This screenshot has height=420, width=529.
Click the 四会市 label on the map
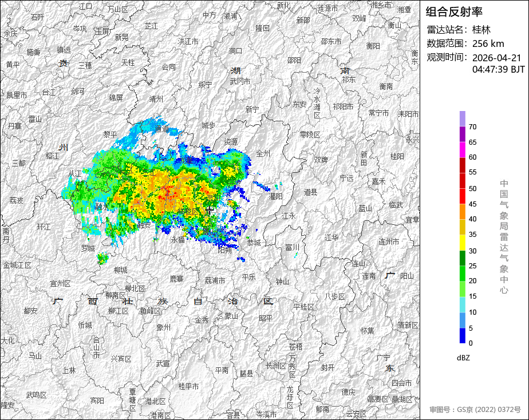coord(401,383)
